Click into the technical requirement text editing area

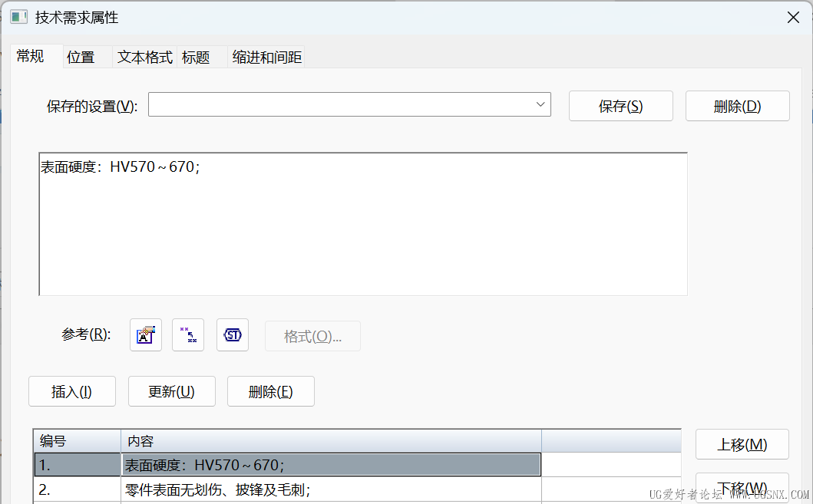(363, 224)
